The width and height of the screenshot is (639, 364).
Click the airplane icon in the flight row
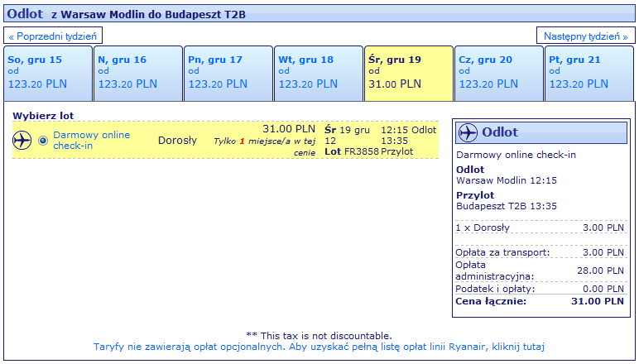click(22, 140)
